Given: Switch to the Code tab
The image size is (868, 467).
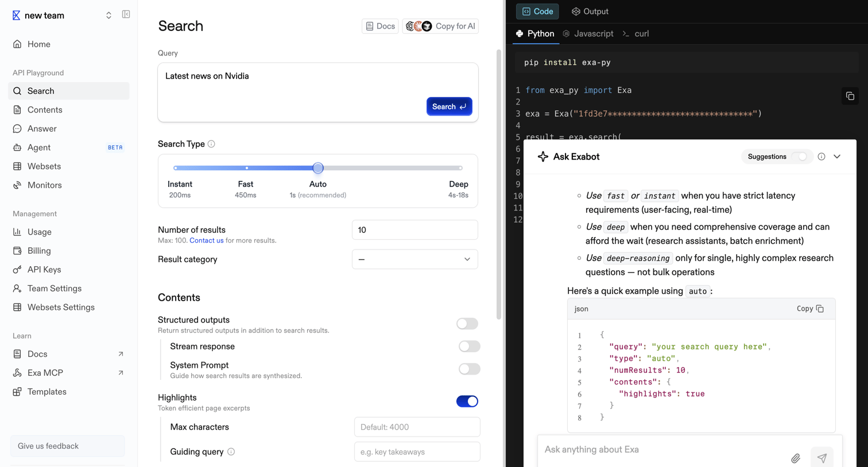Looking at the screenshot, I should click(x=537, y=11).
